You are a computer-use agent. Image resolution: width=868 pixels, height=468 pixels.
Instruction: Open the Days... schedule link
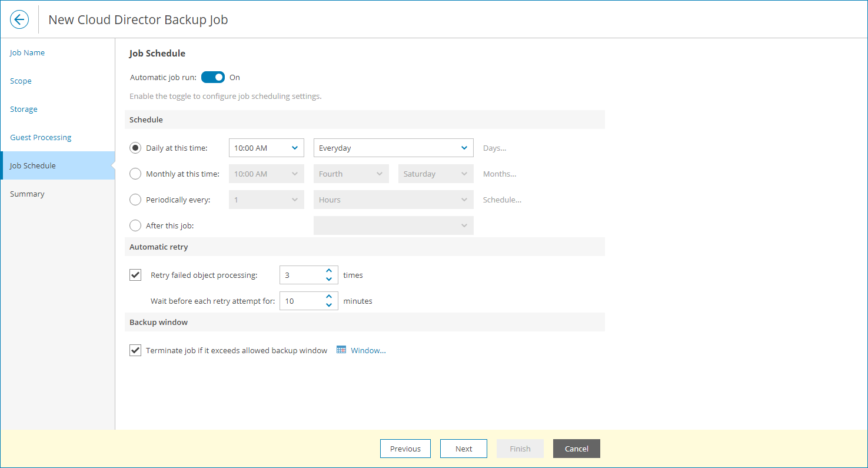pos(494,148)
